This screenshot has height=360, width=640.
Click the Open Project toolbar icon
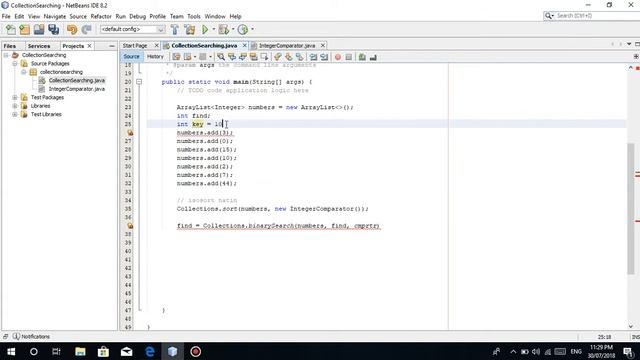coord(39,29)
